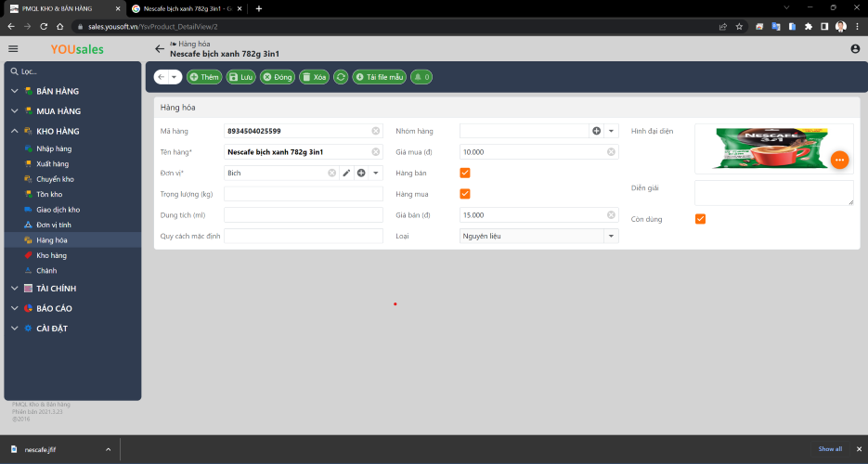The width and height of the screenshot is (868, 464).
Task: Open the user account icon
Action: pos(855,49)
